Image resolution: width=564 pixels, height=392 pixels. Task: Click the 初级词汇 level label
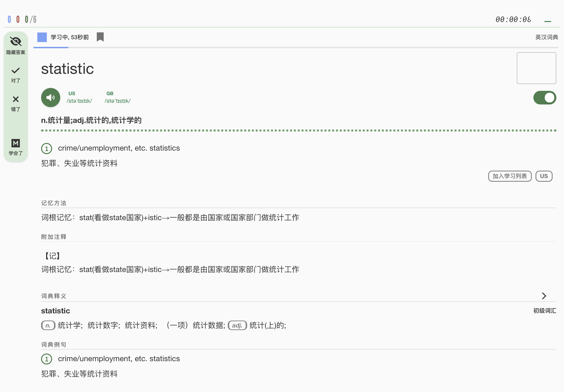point(544,310)
